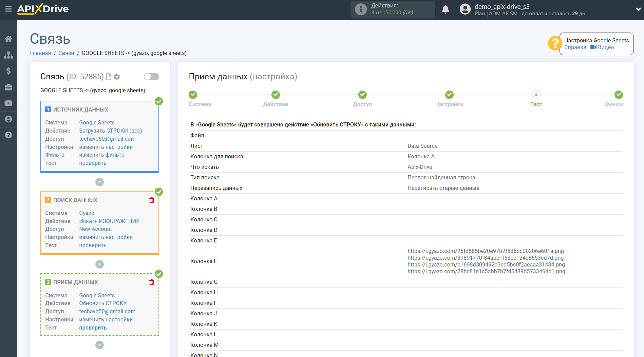The height and width of the screenshot is (357, 644).
Task: Open the notifications bell
Action: [x=445, y=9]
